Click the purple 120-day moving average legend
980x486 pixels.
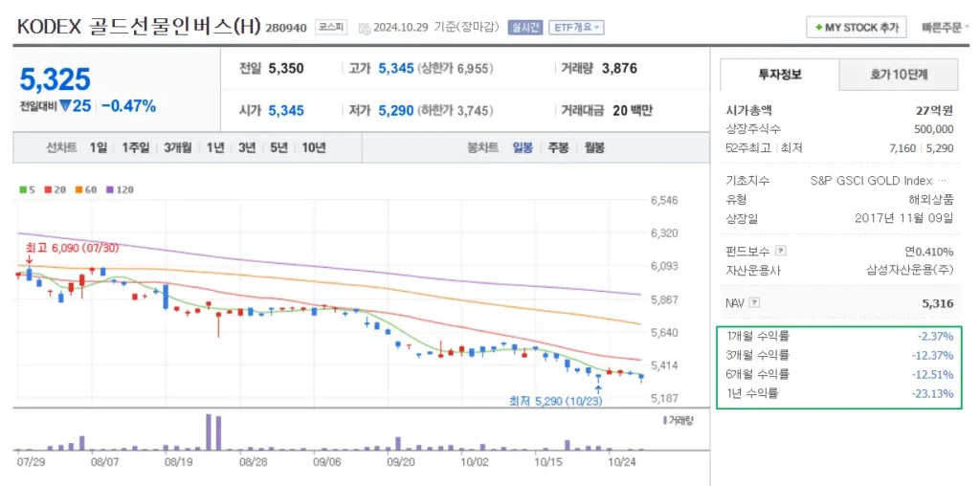[x=119, y=189]
